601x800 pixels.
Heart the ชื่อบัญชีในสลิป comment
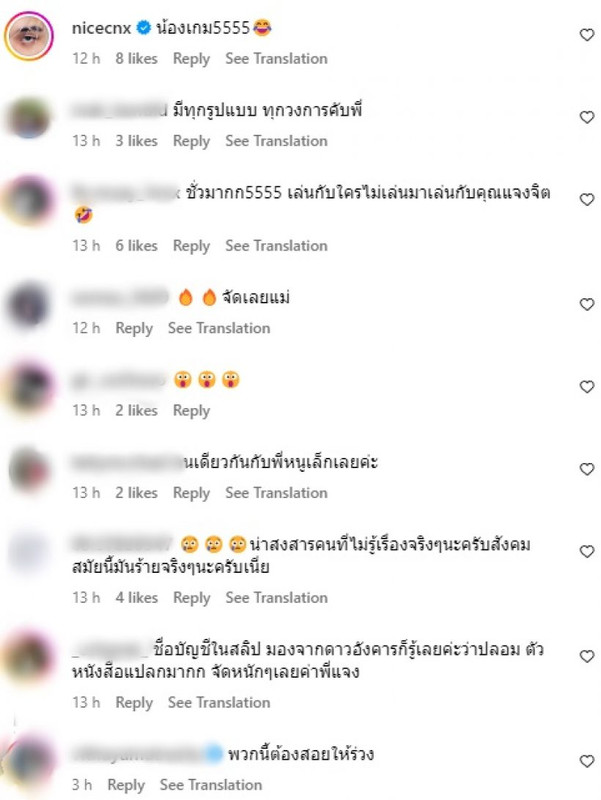coord(587,657)
